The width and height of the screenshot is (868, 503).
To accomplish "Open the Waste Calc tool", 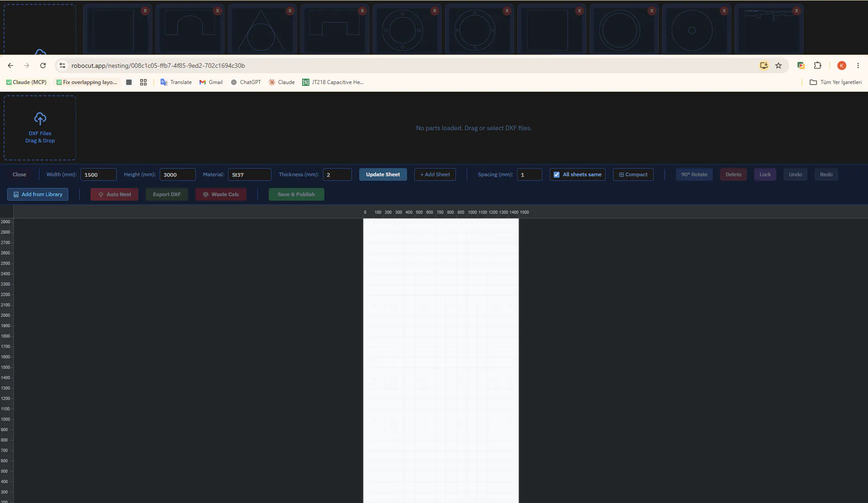I will pos(221,194).
